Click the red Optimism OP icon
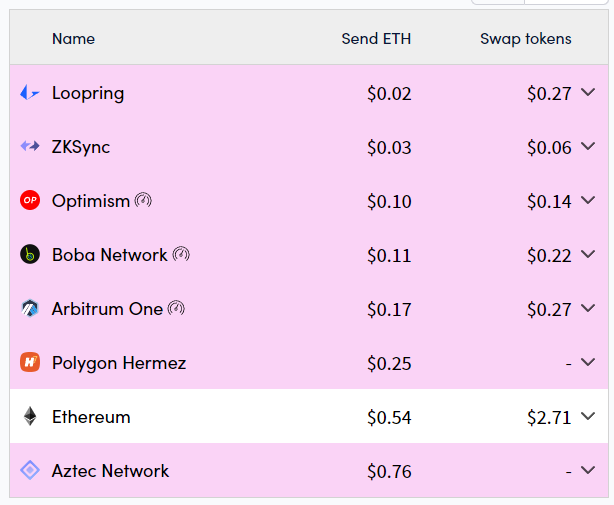The image size is (614, 505). [30, 201]
